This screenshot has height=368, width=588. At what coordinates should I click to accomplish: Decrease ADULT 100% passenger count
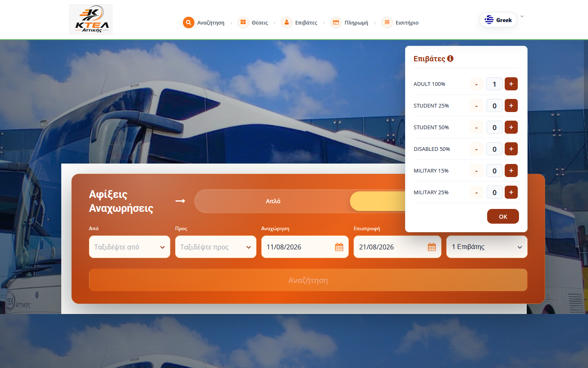(x=477, y=84)
